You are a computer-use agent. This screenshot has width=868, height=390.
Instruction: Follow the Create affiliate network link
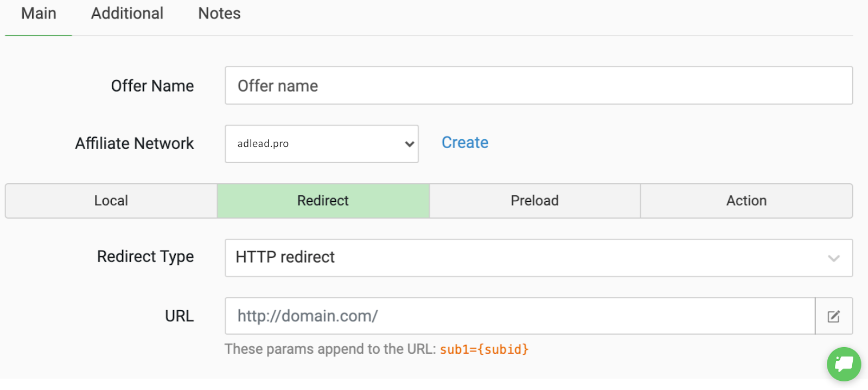tap(465, 143)
